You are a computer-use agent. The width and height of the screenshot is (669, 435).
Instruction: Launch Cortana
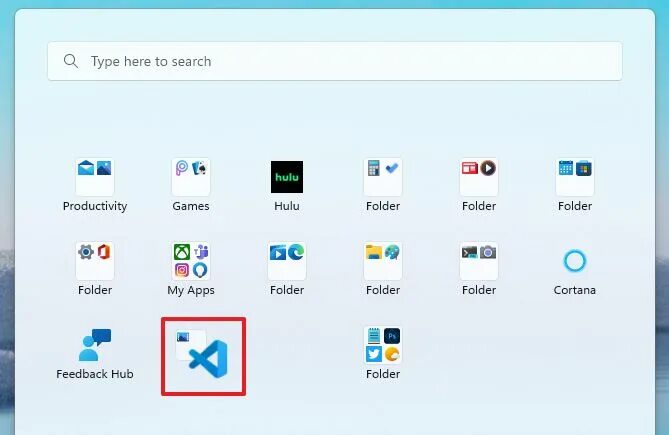(x=575, y=261)
